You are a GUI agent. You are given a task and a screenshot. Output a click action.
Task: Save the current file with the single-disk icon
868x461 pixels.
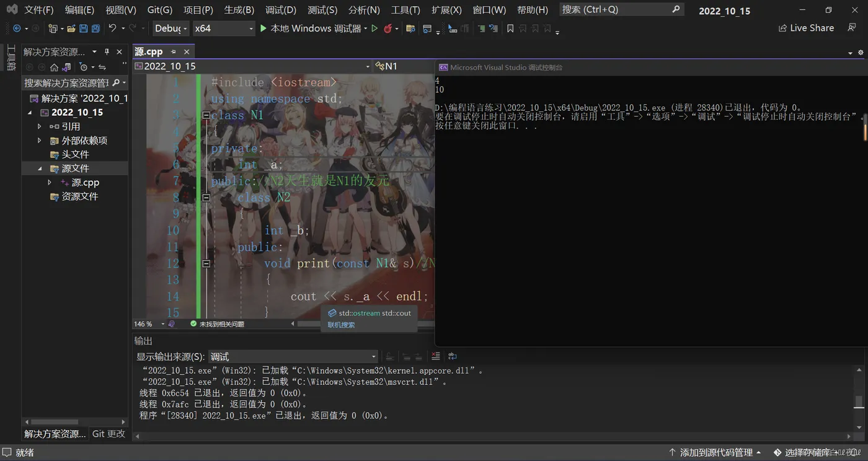click(x=84, y=29)
